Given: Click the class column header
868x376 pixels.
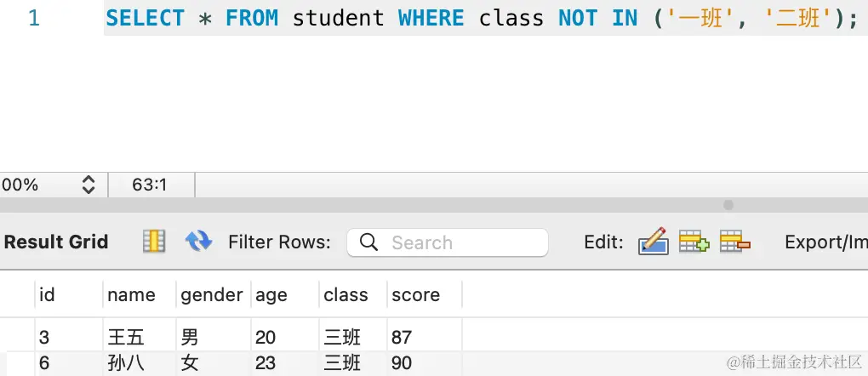Looking at the screenshot, I should [353, 294].
